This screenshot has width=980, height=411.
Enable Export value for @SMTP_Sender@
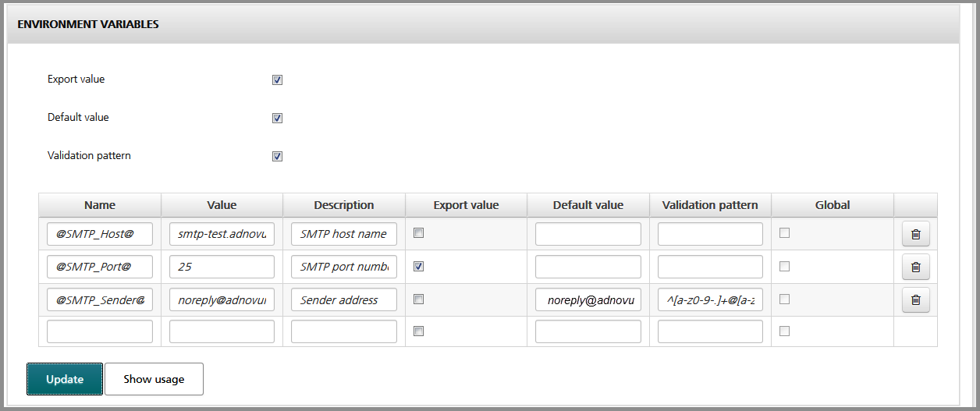click(x=419, y=299)
